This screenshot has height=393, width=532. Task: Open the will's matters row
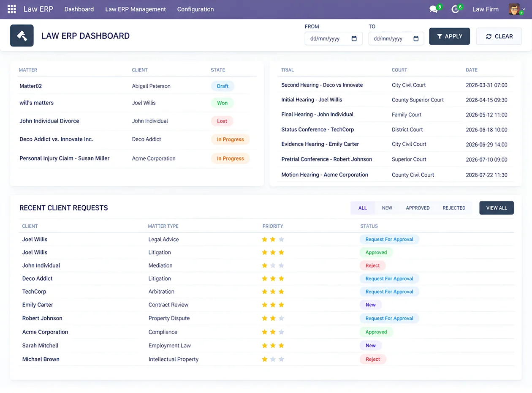point(137,103)
